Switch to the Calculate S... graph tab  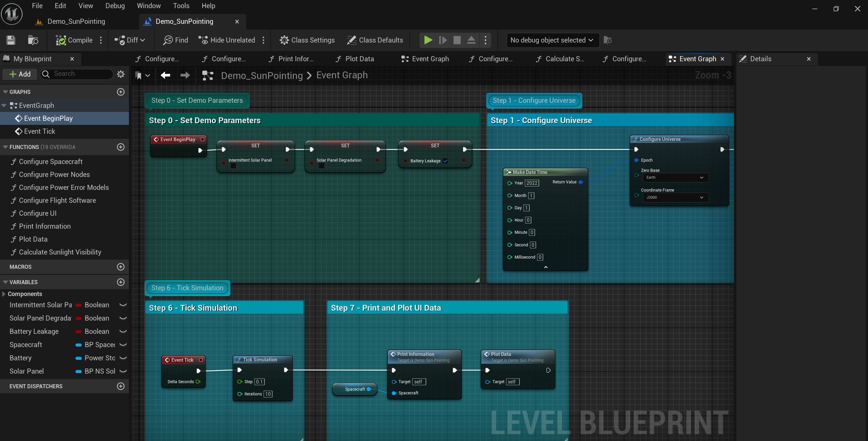561,59
